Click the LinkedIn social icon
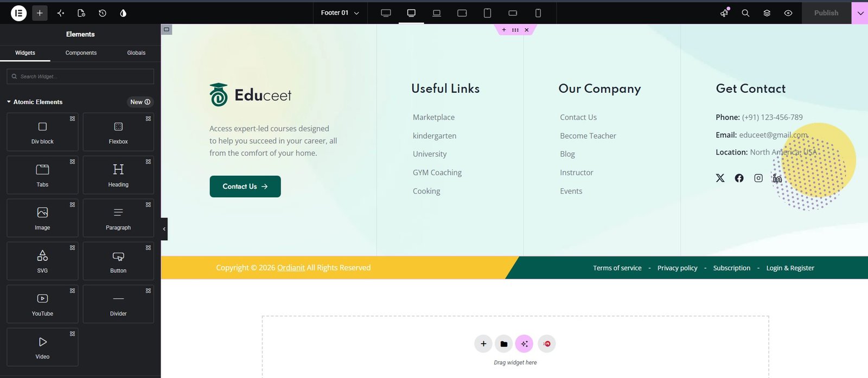Screen dimensions: 868x378 click(x=777, y=178)
